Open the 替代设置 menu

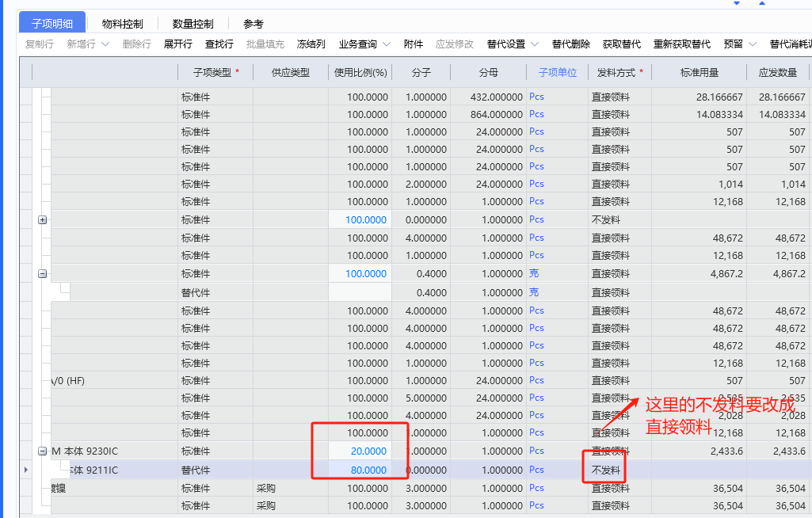click(x=506, y=44)
